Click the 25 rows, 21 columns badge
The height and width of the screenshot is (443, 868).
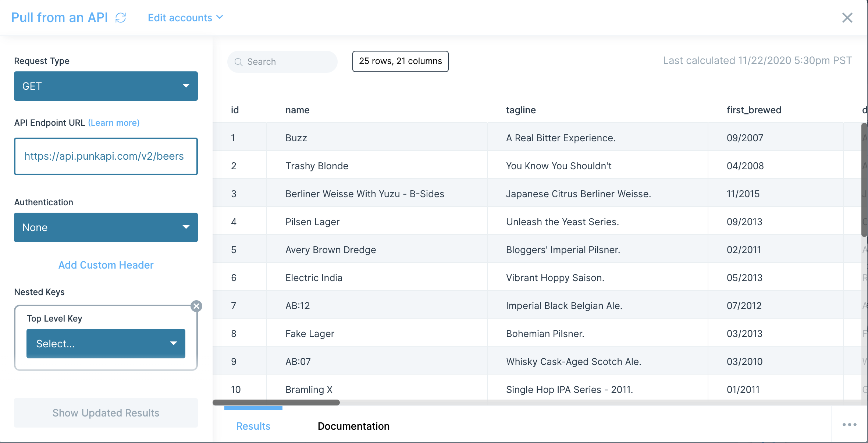pyautogui.click(x=400, y=61)
